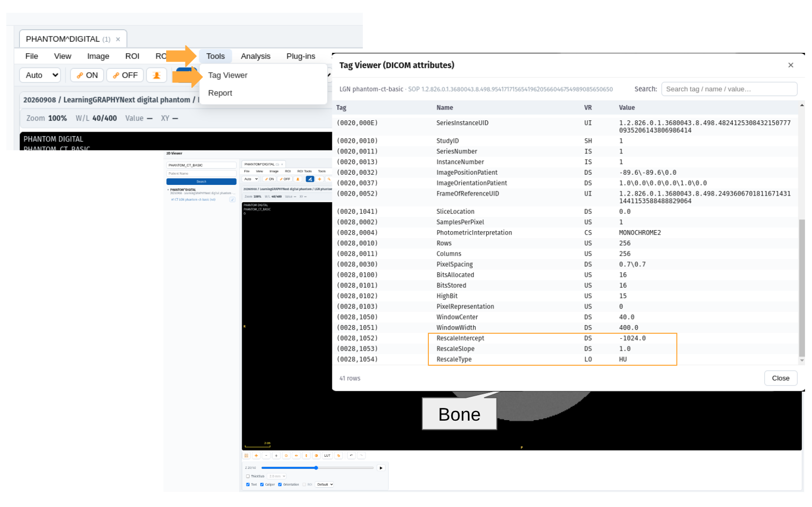Start slice playback with the play button
This screenshot has width=812, height=507.
pos(381,468)
